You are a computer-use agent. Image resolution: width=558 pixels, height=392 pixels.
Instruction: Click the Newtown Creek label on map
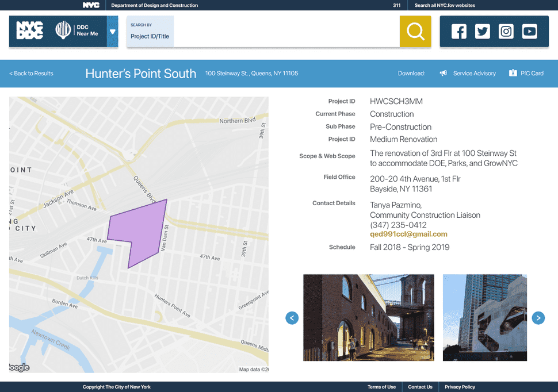pyautogui.click(x=51, y=339)
